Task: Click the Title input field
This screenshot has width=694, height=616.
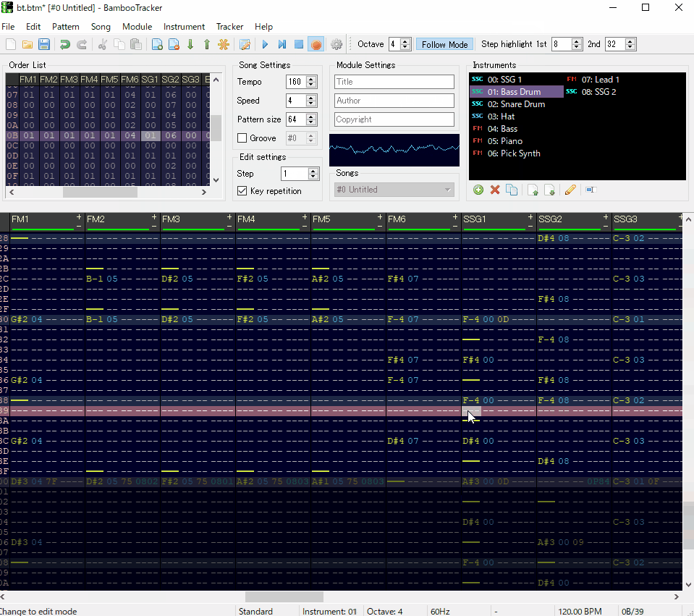Action: pos(394,82)
